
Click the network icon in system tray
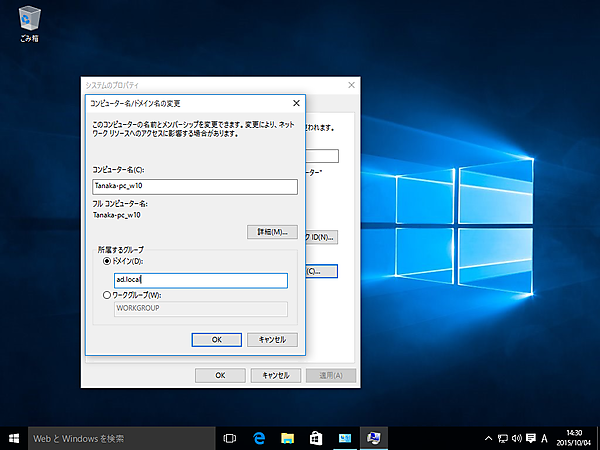pyautogui.click(x=502, y=438)
